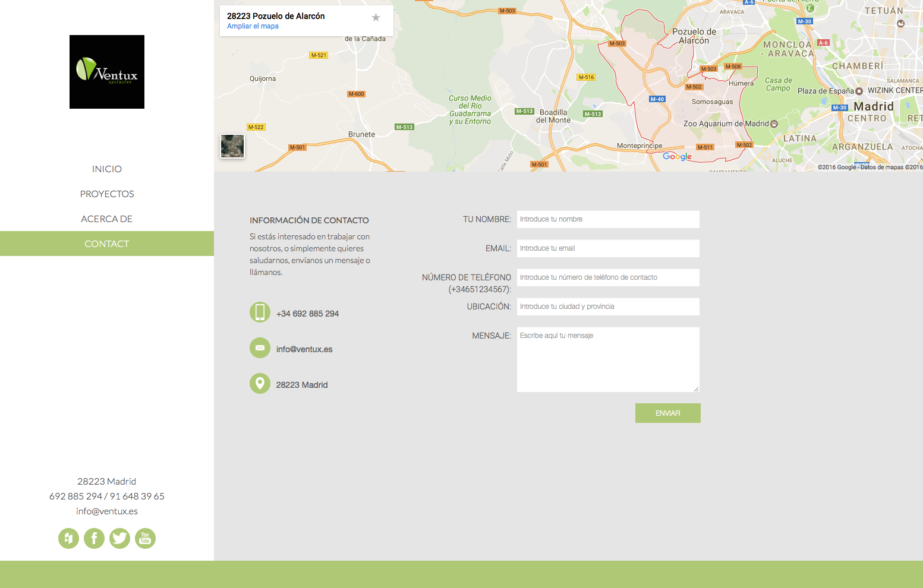Click Somosaguas label on map
923x588 pixels.
pyautogui.click(x=713, y=102)
